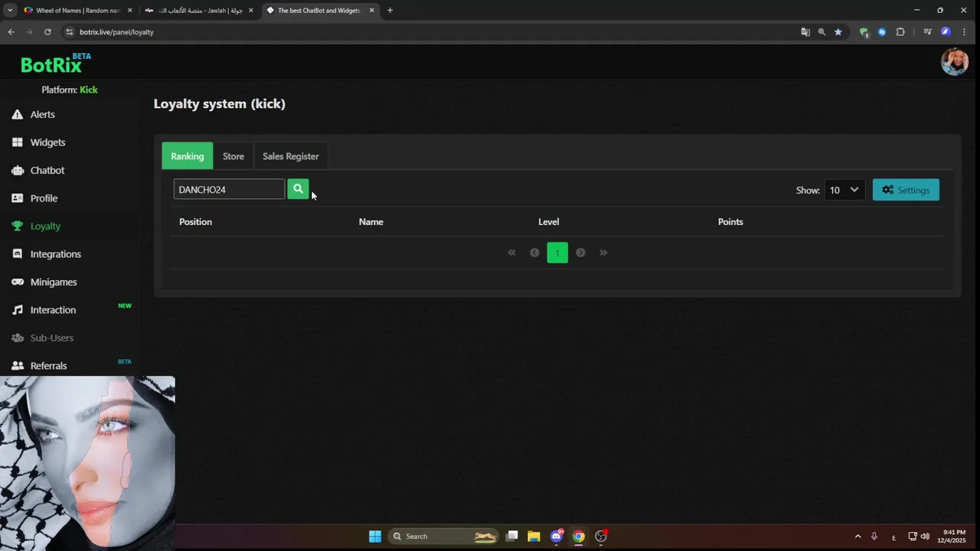Viewport: 980px width, 551px height.
Task: Sort by the Name column header
Action: (x=371, y=222)
